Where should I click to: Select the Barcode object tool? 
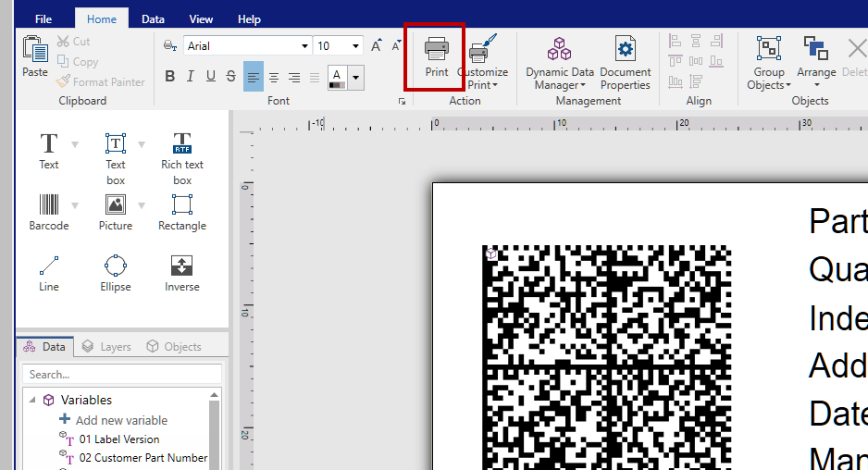coord(49,212)
